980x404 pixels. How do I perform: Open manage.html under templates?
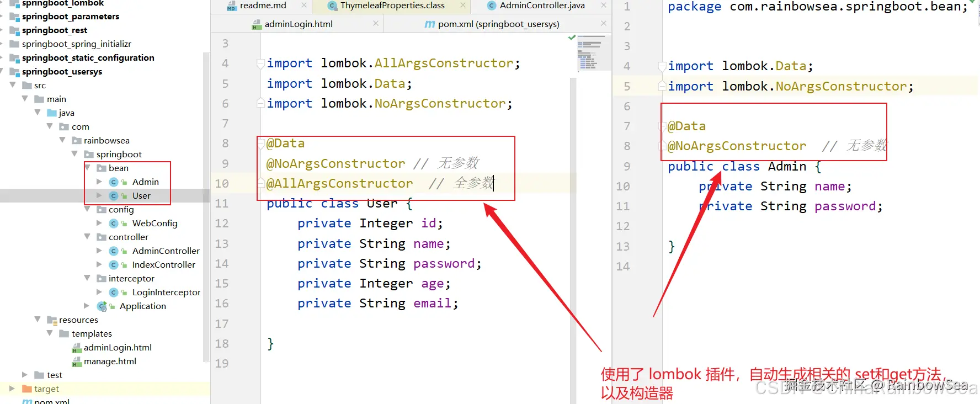pos(110,361)
